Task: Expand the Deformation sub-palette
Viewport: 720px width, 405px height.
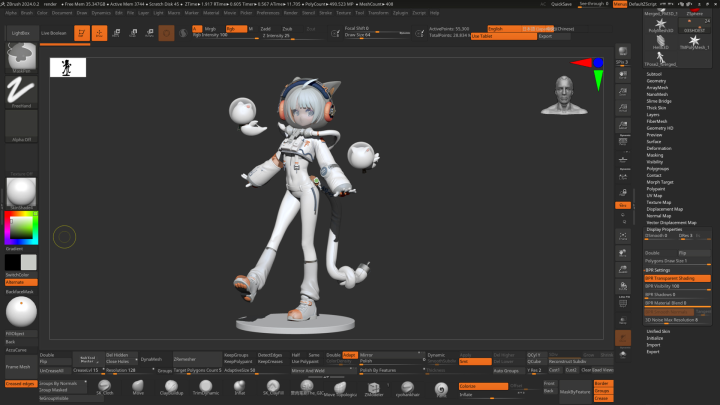Action: pos(659,148)
